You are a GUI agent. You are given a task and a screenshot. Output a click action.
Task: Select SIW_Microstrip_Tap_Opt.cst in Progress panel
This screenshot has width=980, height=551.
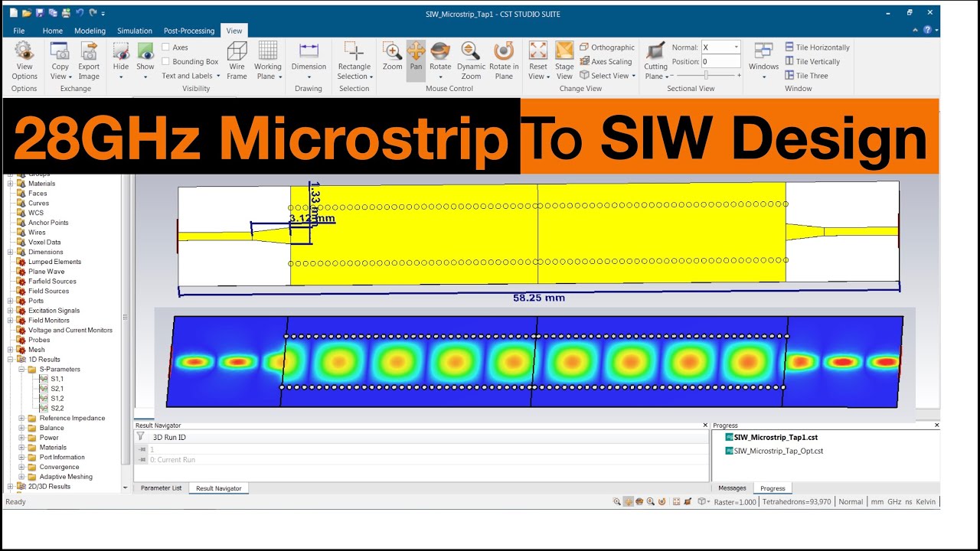773,452
